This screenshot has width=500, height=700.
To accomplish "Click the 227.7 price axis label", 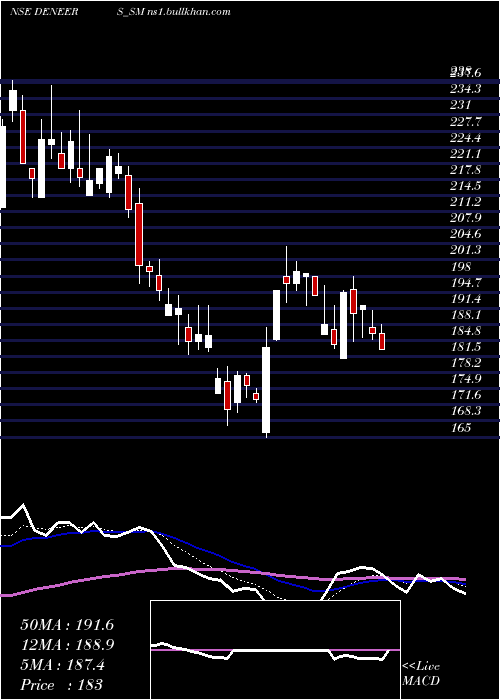I will click(466, 122).
